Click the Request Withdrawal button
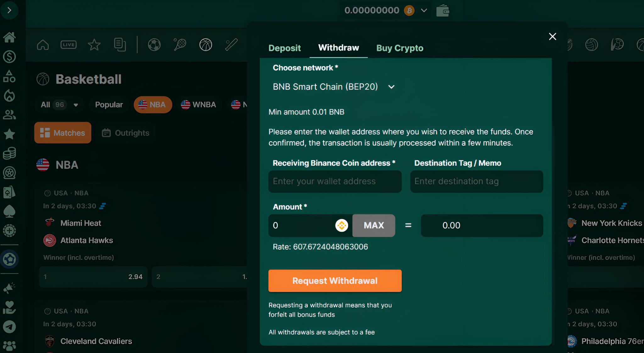Viewport: 644px width, 353px height. pos(335,281)
